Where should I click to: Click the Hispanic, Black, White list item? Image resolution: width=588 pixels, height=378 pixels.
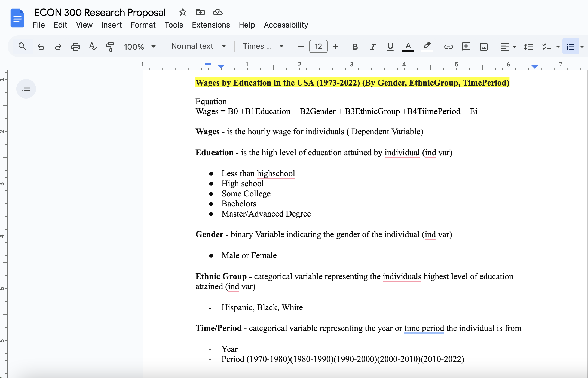[262, 307]
